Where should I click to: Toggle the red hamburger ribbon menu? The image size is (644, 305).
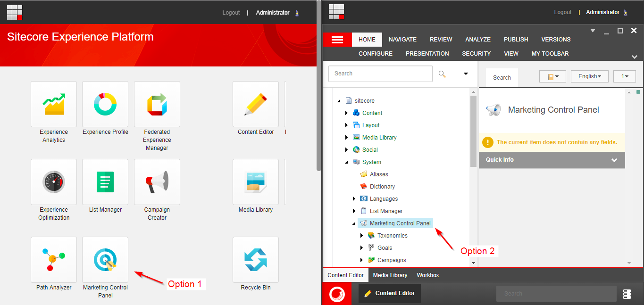(337, 40)
